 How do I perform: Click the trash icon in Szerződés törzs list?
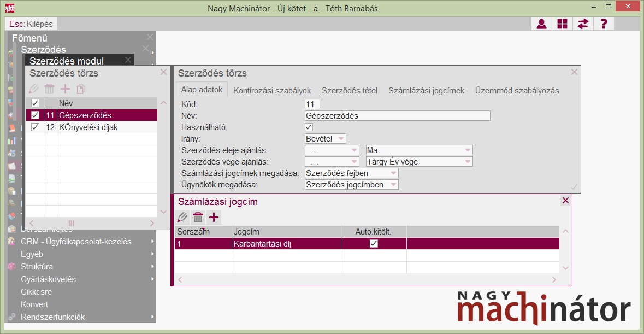pyautogui.click(x=49, y=89)
